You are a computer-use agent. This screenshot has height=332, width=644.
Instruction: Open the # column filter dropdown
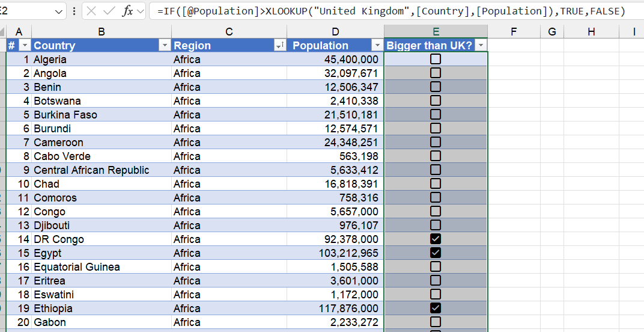(25, 46)
